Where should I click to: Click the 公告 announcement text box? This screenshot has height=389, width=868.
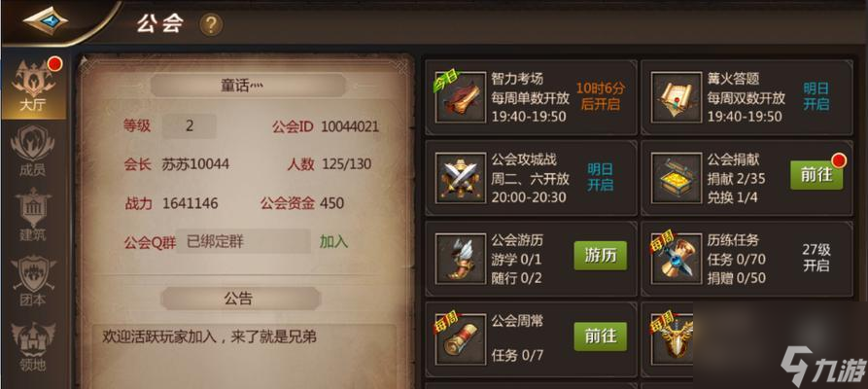tap(244, 356)
